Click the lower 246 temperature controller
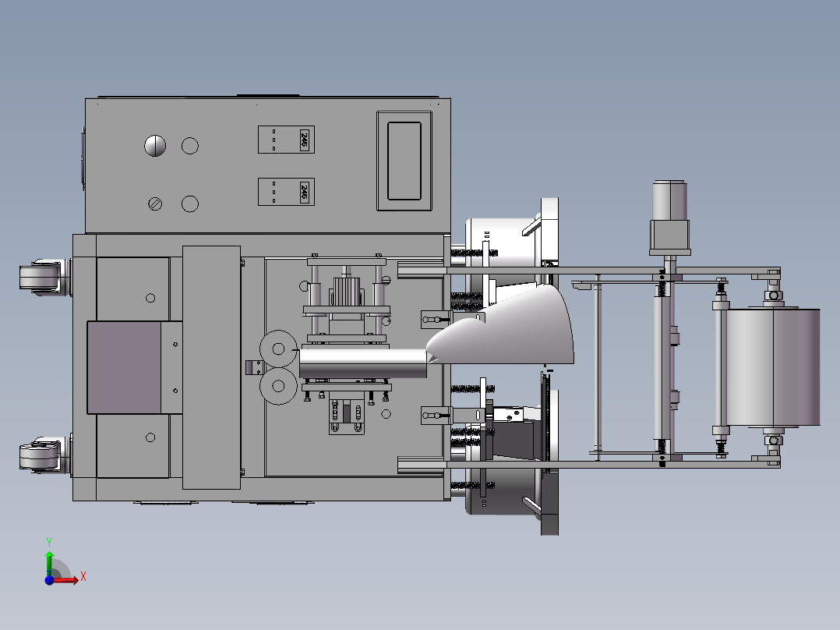 (286, 192)
